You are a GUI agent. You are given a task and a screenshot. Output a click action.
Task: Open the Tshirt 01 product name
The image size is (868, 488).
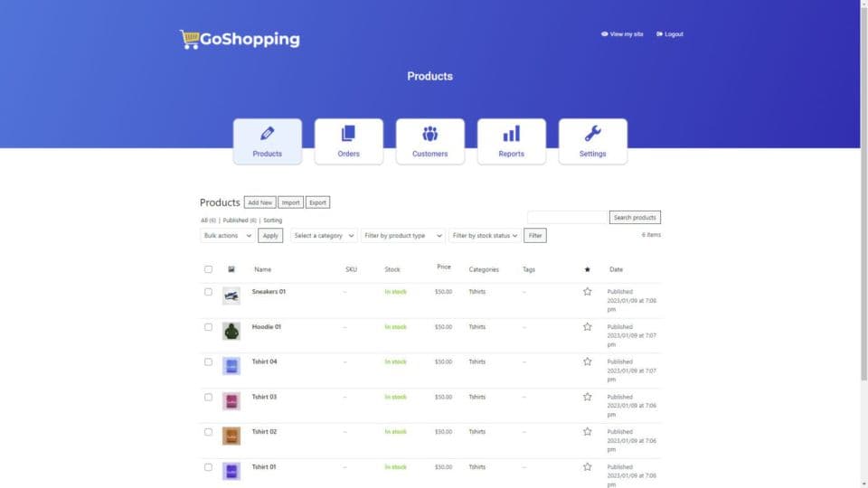[263, 467]
